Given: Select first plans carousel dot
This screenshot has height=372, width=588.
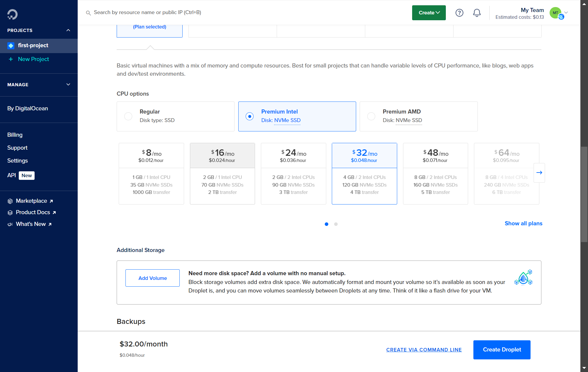Looking at the screenshot, I should coord(327,224).
